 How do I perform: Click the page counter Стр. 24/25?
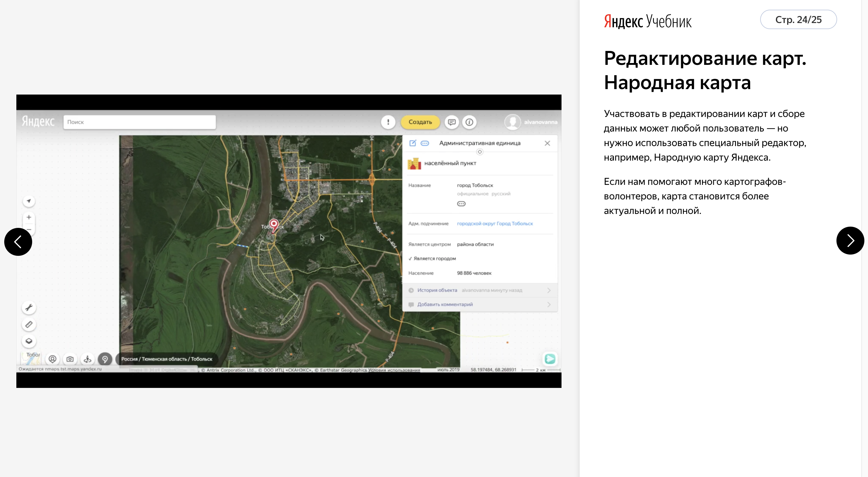[798, 20]
